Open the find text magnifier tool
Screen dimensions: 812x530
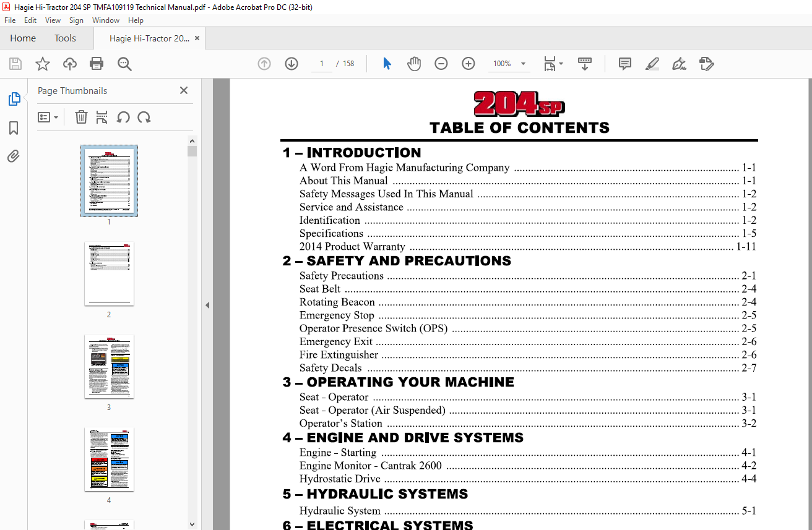pyautogui.click(x=124, y=64)
